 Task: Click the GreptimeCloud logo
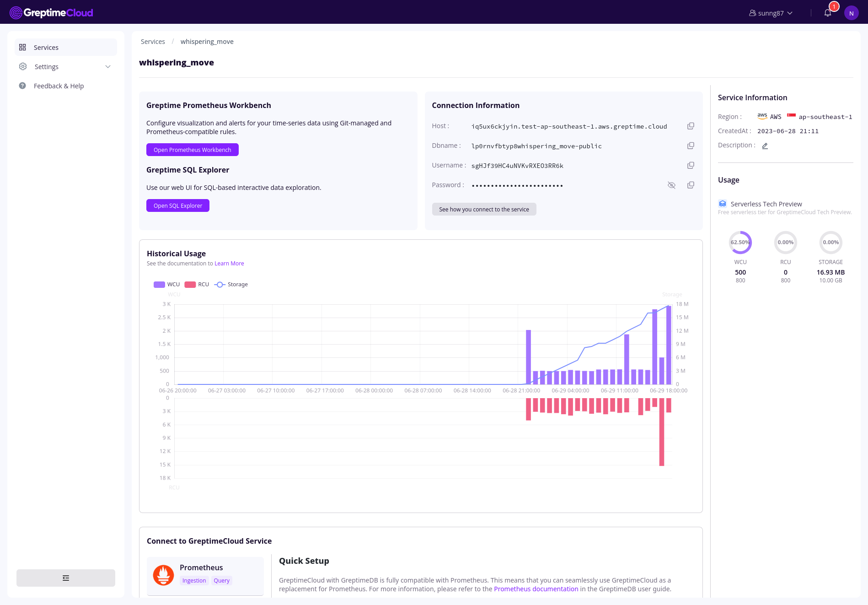(51, 13)
